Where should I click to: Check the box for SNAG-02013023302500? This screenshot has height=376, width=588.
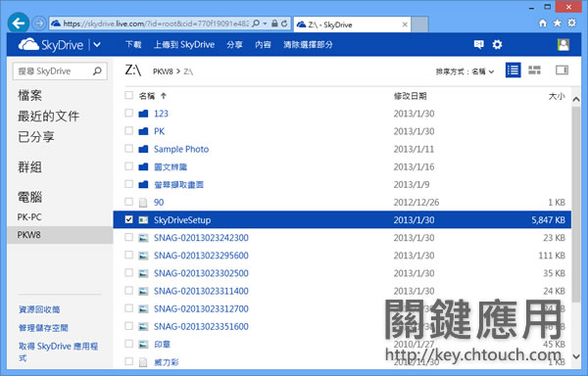click(128, 272)
